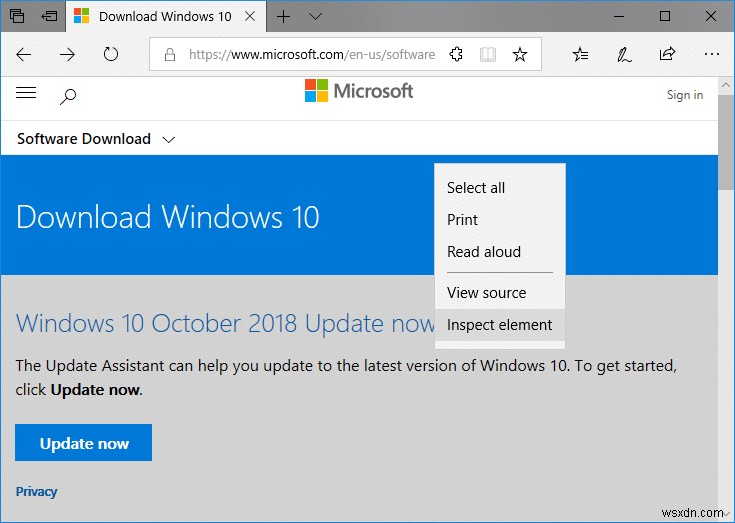Choose Select all in context menu
This screenshot has height=523, width=735.
pyautogui.click(x=500, y=187)
